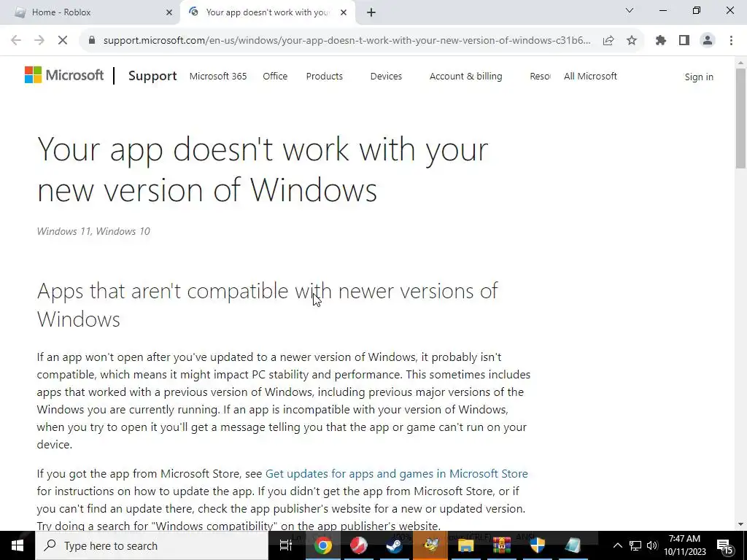The height and width of the screenshot is (560, 747).
Task: Click the page scrollbar thumb
Action: tap(740, 118)
